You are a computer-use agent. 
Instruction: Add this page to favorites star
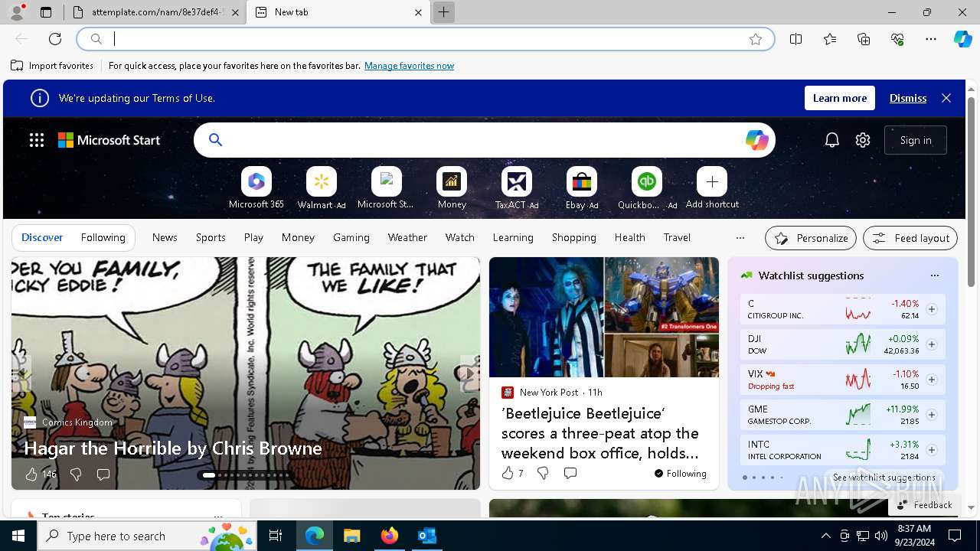(x=756, y=39)
